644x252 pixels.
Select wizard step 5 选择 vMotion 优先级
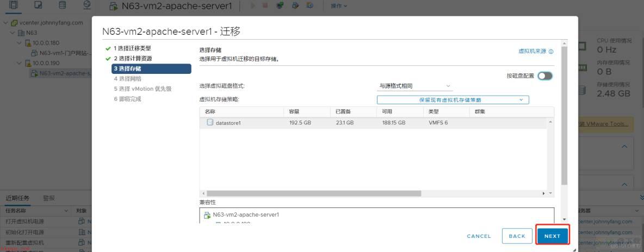pyautogui.click(x=143, y=89)
